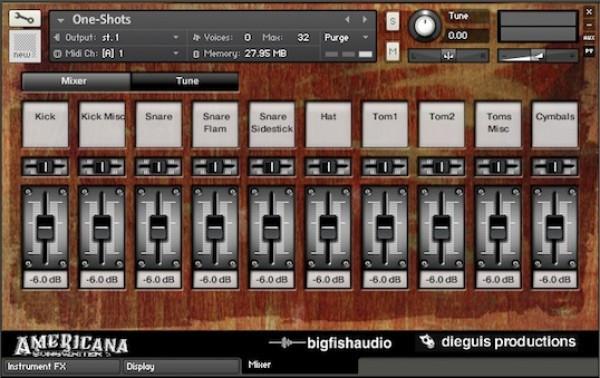Click the Tune knob
This screenshot has width=600, height=378.
(x=424, y=26)
